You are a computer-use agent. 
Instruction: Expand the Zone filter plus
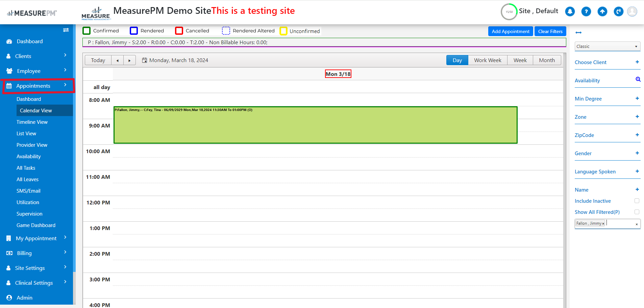pyautogui.click(x=637, y=116)
